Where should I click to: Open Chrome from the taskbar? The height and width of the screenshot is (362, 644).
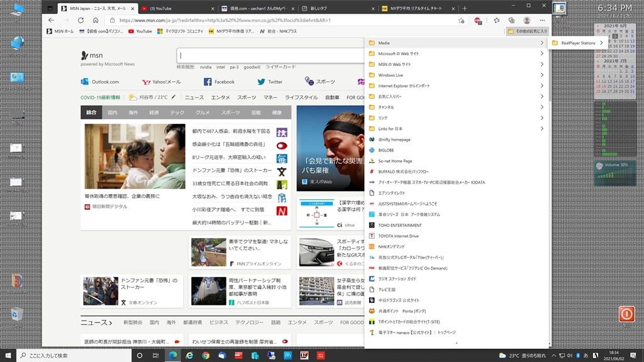coord(206,355)
